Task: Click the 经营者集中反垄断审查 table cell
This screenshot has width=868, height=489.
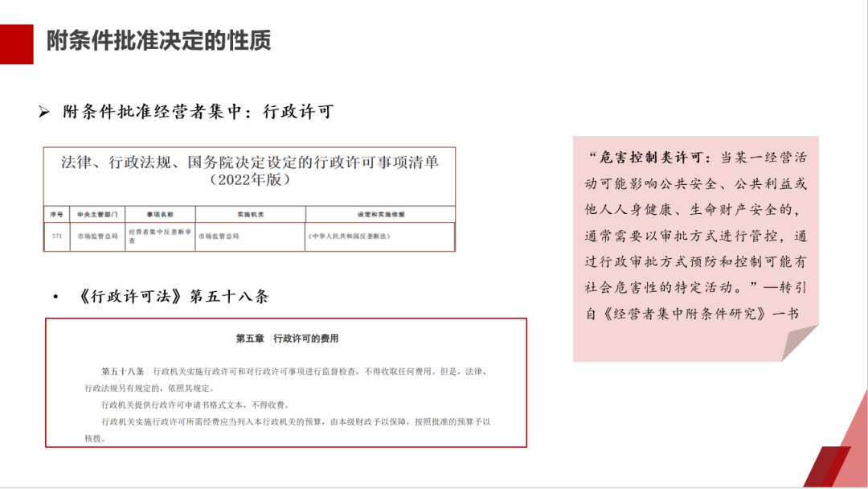Action: coord(159,236)
